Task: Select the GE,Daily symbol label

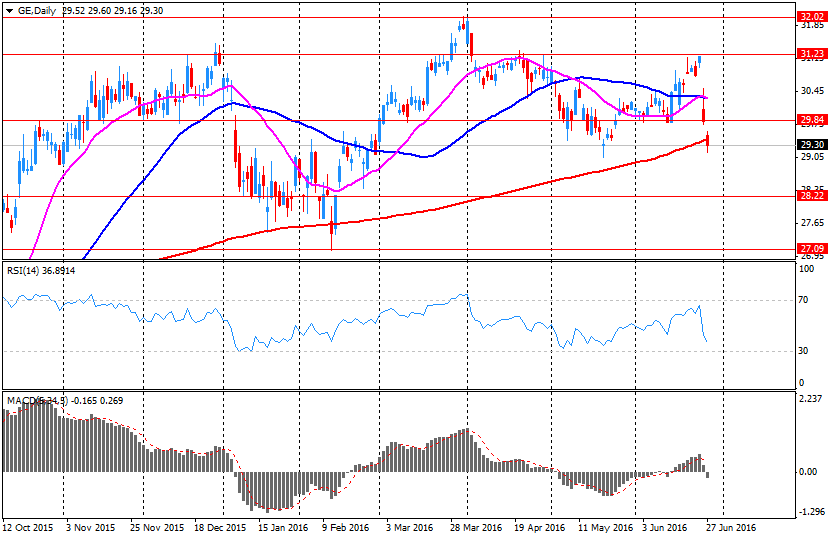Action: click(x=37, y=11)
